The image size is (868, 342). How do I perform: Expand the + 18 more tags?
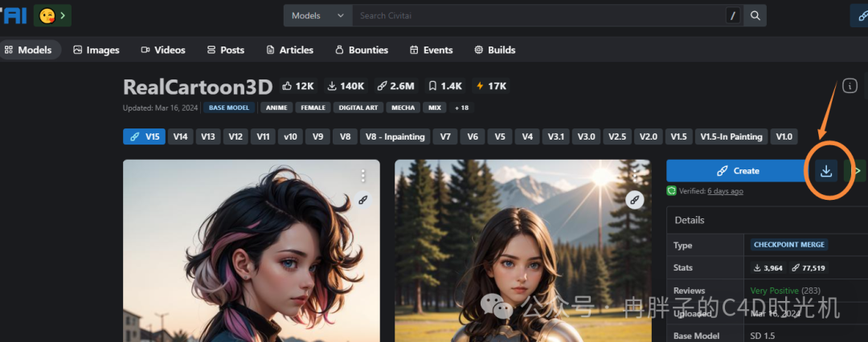tap(461, 108)
